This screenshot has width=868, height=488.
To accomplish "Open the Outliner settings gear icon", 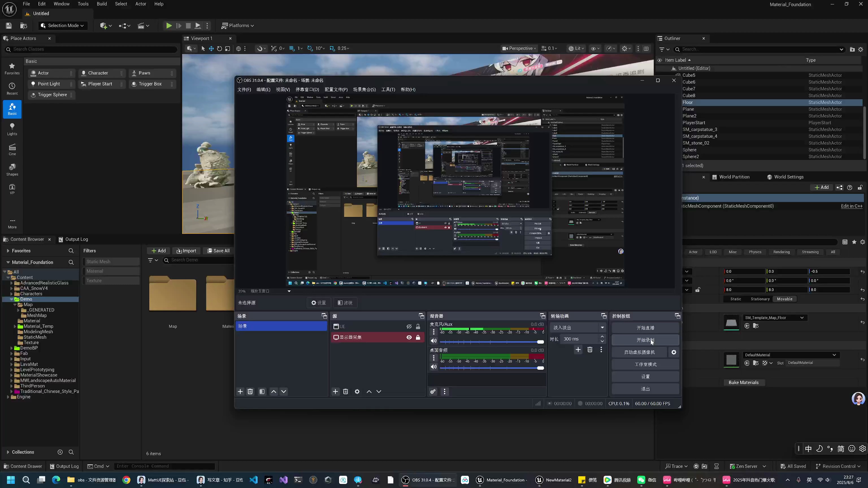I will pos(861,49).
